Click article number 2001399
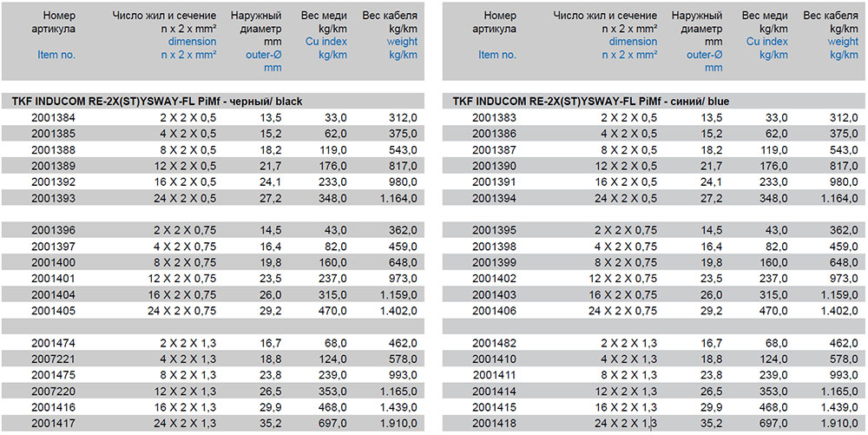The image size is (868, 435). coord(495,262)
